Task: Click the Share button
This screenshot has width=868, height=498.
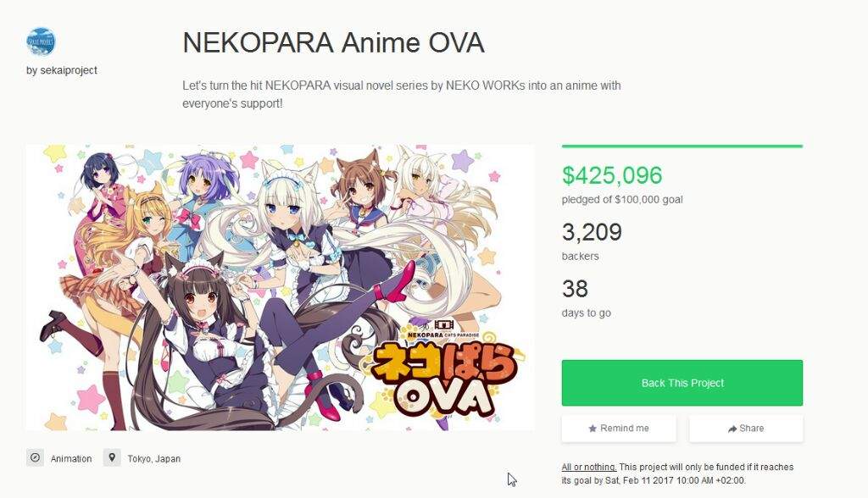Action: [x=746, y=429]
